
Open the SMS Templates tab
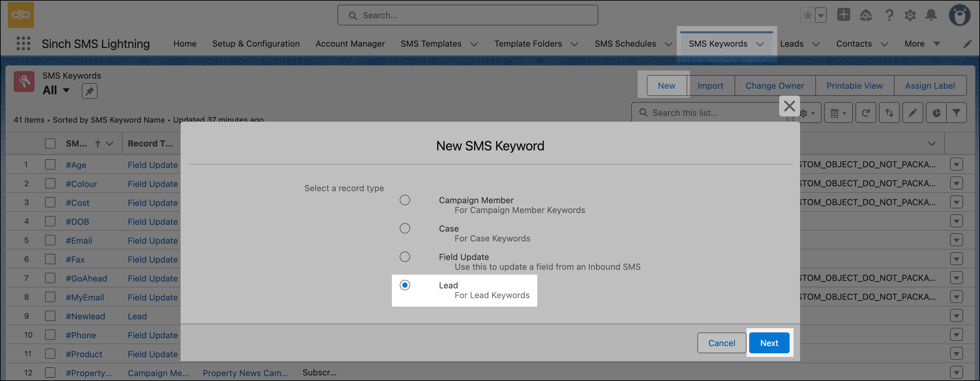pyautogui.click(x=431, y=44)
